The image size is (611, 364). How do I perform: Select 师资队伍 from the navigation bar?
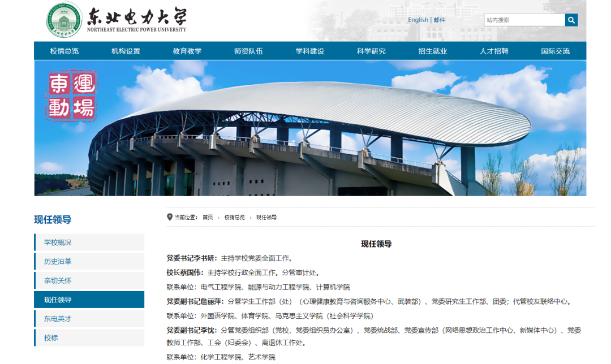pyautogui.click(x=248, y=50)
